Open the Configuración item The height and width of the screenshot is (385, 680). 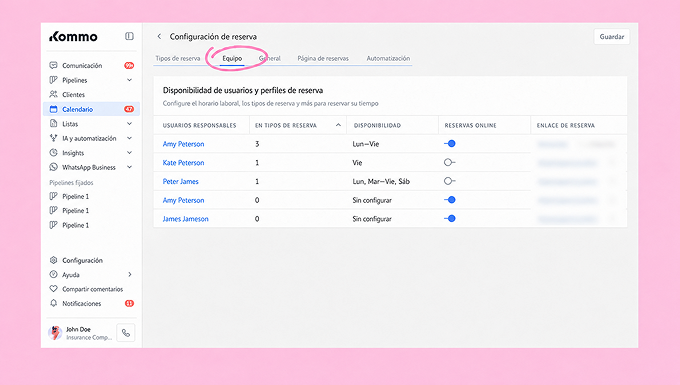(x=82, y=260)
